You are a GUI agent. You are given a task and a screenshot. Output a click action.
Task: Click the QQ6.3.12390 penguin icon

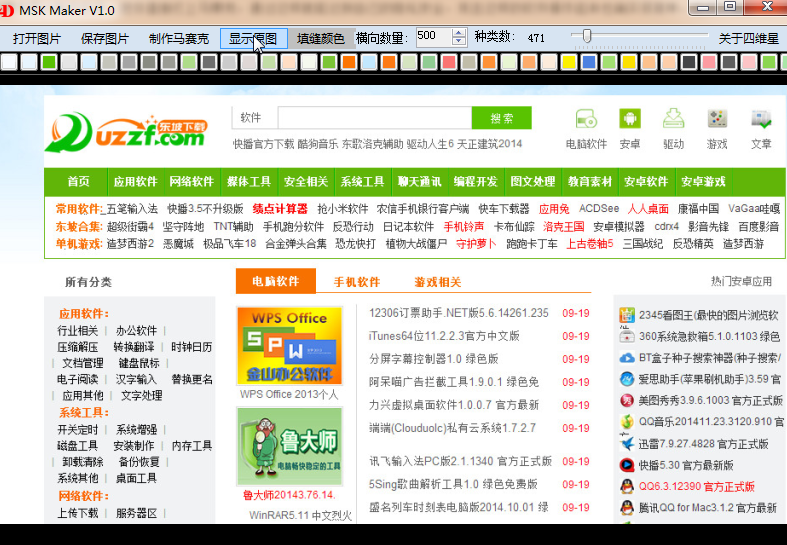point(626,486)
